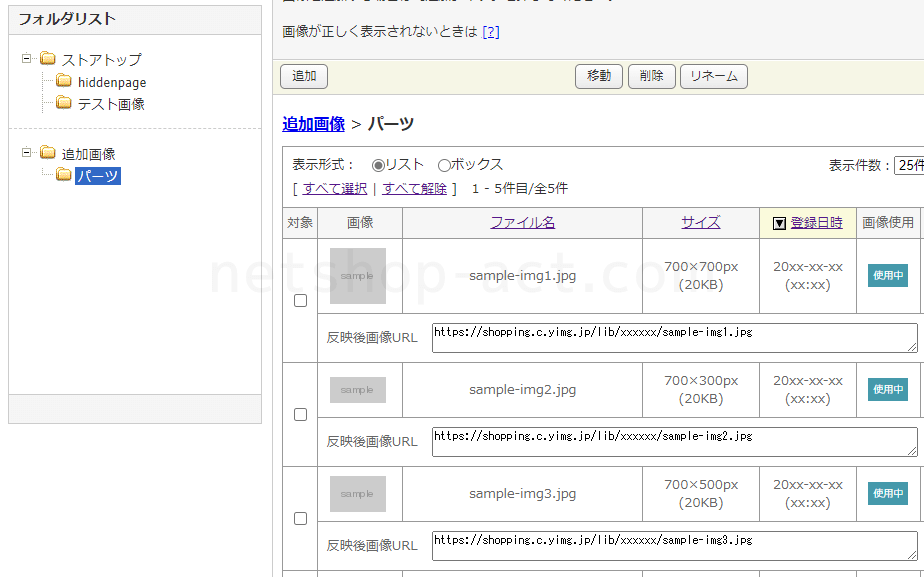Click the 使用中 badge for sample-img2.jpg
Viewport: 924px width, 577px height.
887,390
